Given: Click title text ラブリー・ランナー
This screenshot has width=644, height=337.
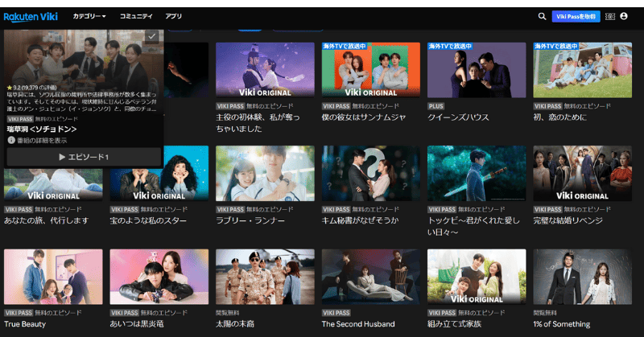Looking at the screenshot, I should tap(250, 220).
